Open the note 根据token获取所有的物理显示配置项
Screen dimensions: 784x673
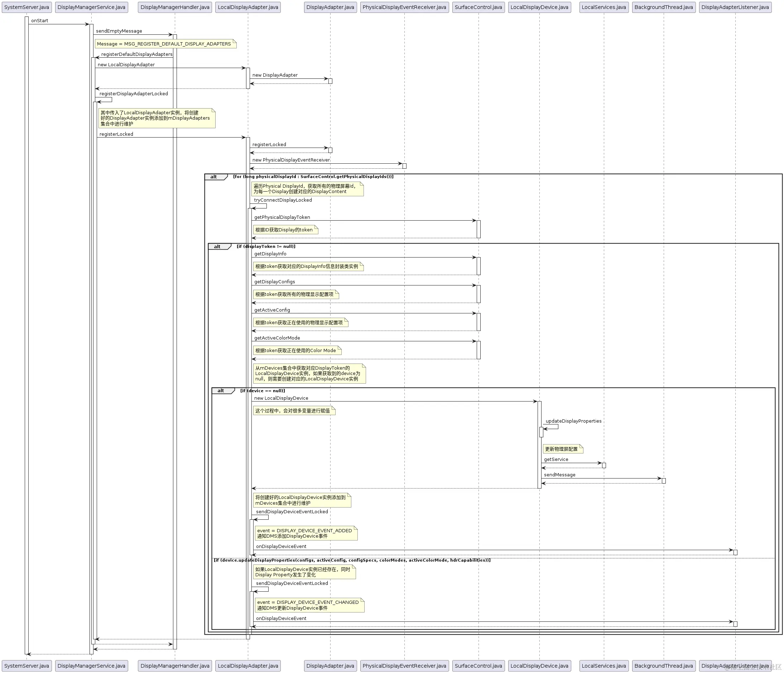coord(296,294)
